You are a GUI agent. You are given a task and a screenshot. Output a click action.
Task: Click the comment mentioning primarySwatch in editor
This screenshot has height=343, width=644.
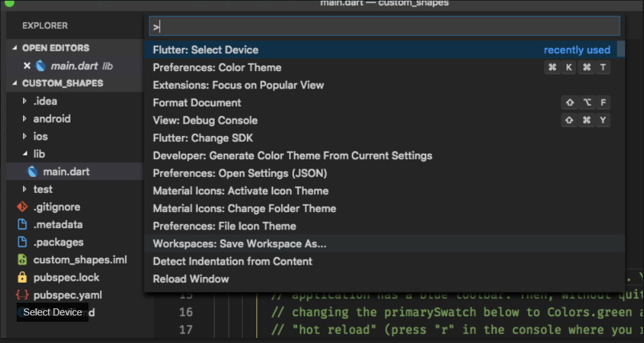(x=457, y=312)
